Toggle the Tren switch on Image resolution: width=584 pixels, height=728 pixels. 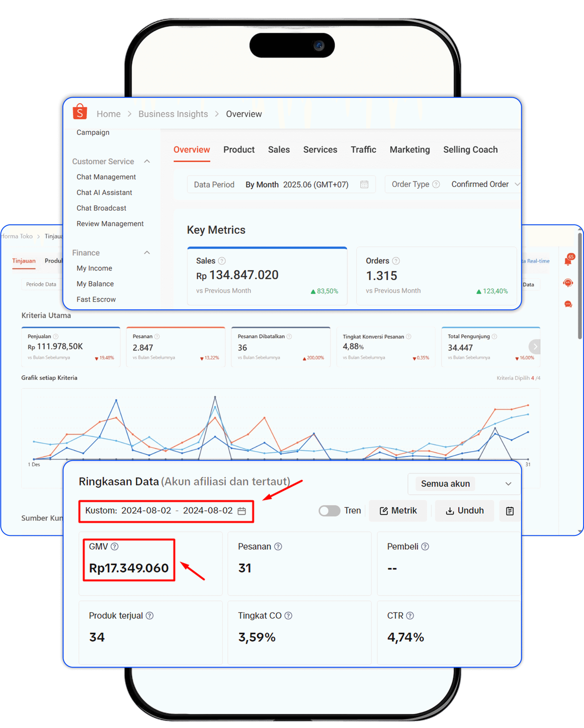pyautogui.click(x=329, y=510)
